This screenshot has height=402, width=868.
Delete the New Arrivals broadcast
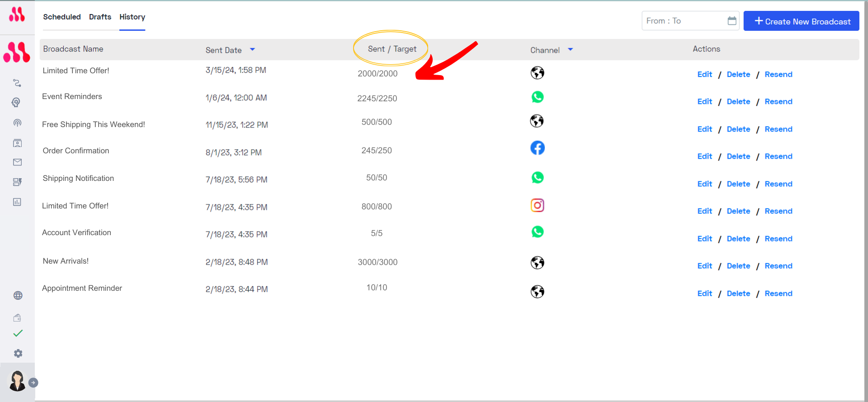738,265
